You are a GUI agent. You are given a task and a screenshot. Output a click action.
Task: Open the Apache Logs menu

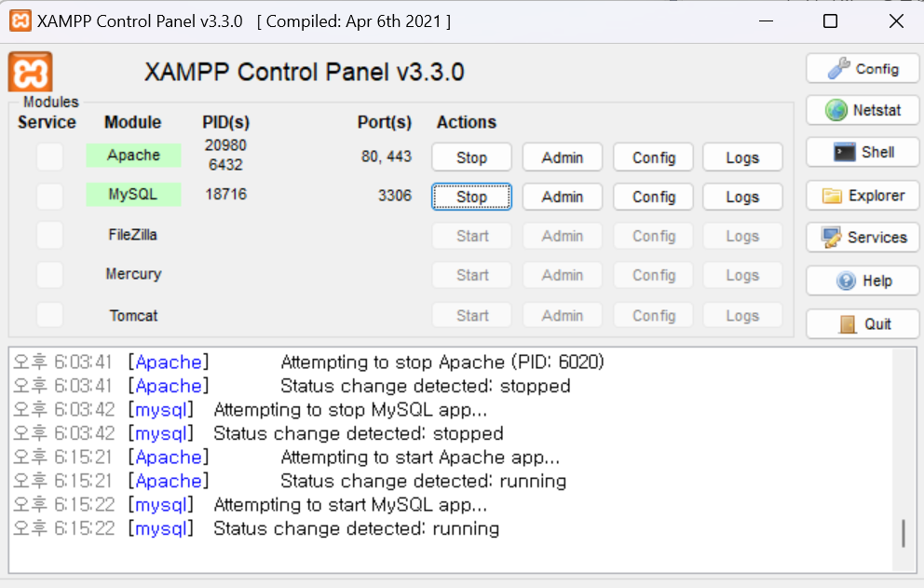[x=742, y=157]
